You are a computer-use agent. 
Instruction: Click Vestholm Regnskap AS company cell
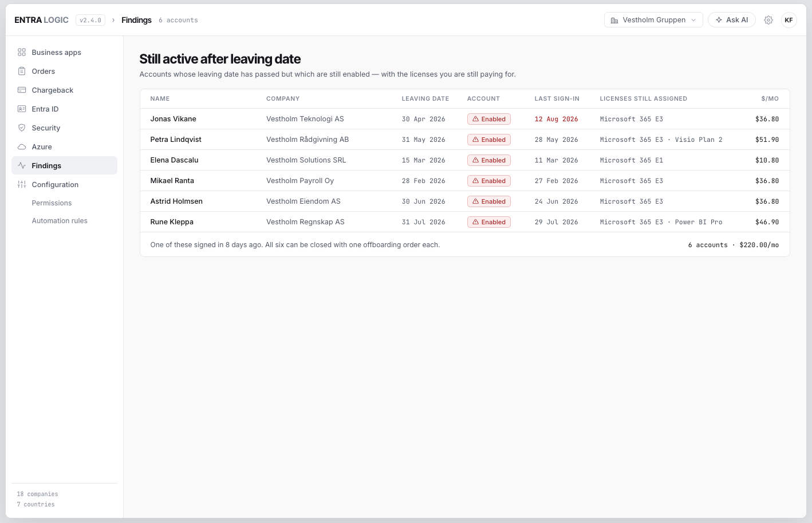pyautogui.click(x=305, y=222)
